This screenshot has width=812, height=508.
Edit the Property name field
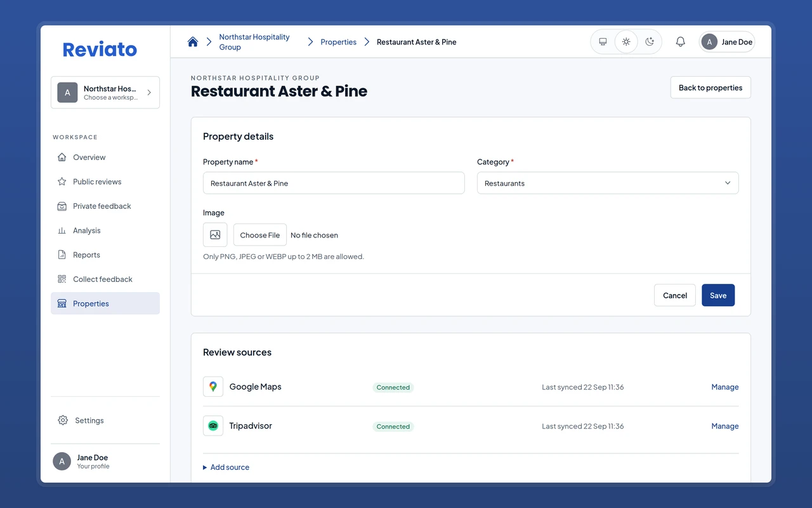tap(334, 183)
